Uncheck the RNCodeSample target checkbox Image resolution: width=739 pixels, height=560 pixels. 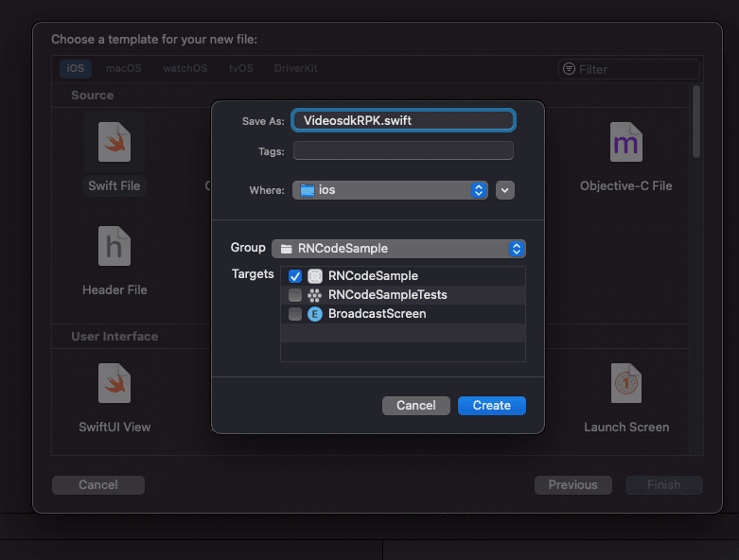(x=295, y=276)
